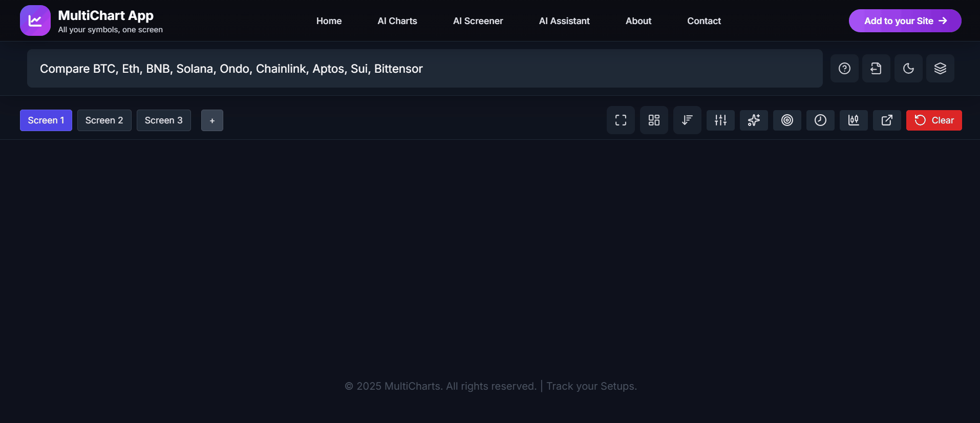Switch to the Screen 3 tab
The width and height of the screenshot is (980, 423).
pyautogui.click(x=163, y=120)
